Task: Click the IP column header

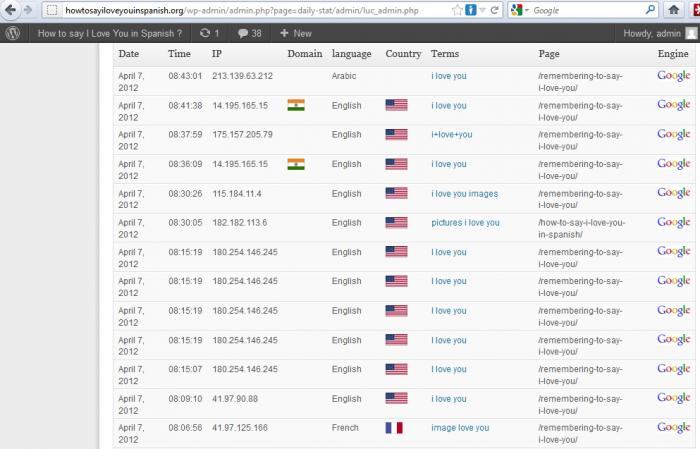Action: click(x=217, y=54)
